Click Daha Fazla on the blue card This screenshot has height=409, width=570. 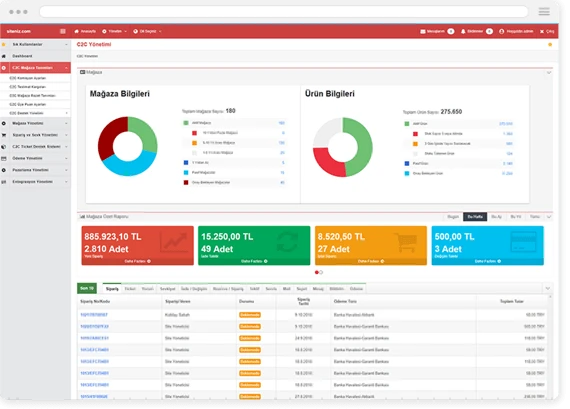click(487, 261)
